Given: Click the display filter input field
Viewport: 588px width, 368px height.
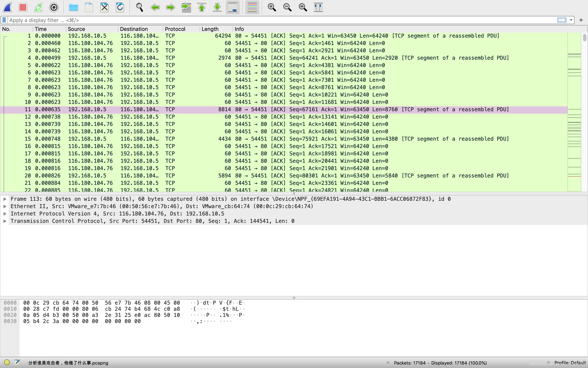Looking at the screenshot, I should 282,20.
